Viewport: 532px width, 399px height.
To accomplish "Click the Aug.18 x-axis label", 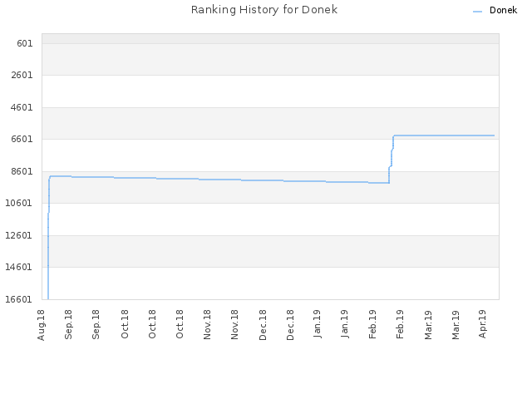I will (41, 325).
